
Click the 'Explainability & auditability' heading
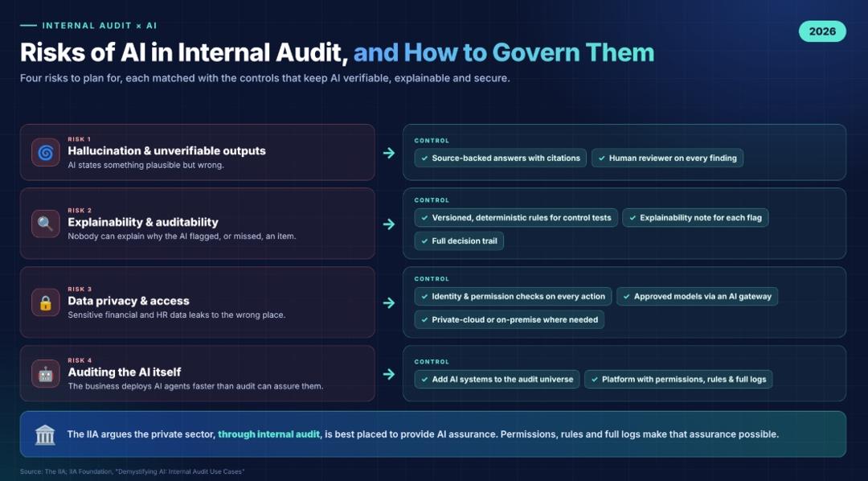tap(143, 222)
